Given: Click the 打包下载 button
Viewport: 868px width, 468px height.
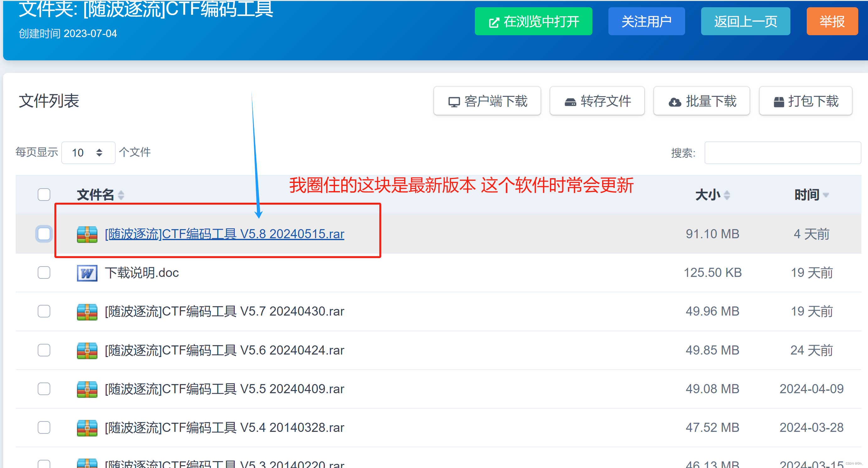Looking at the screenshot, I should click(805, 101).
